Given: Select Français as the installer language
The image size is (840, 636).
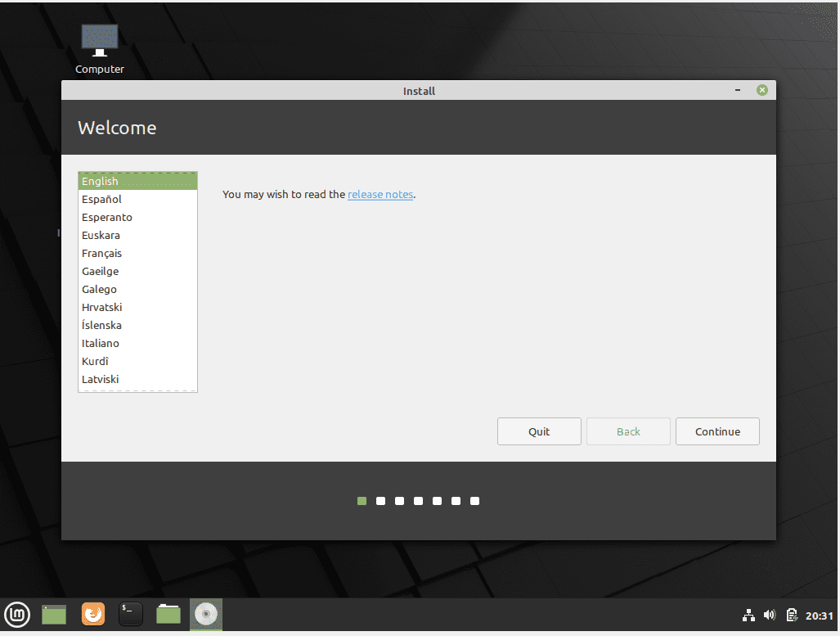Looking at the screenshot, I should (101, 253).
